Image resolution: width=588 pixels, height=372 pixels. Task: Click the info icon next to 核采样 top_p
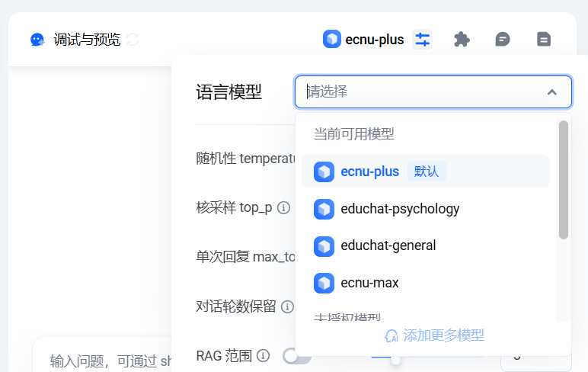click(283, 207)
